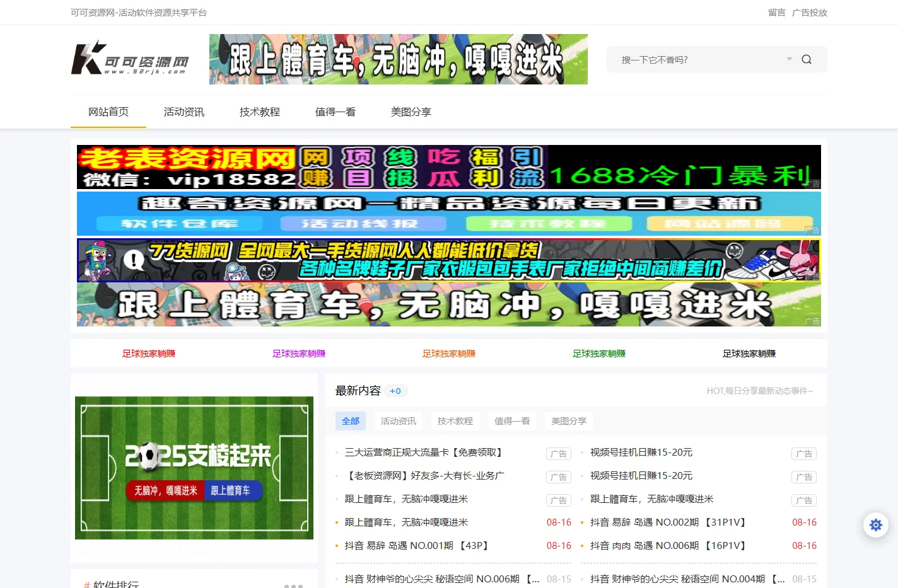
Task: Click the magnifier search icon
Action: coord(806,59)
